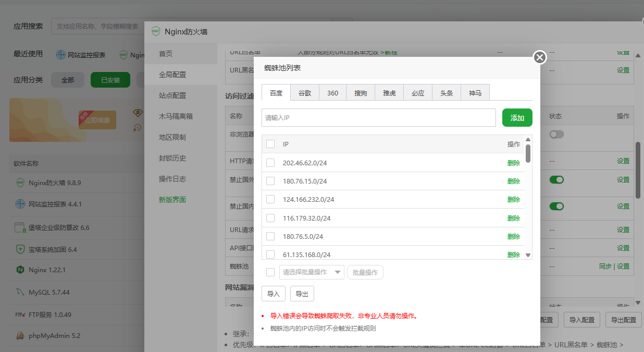644x352 pixels.
Task: Switch to the 必应 tab
Action: click(418, 93)
